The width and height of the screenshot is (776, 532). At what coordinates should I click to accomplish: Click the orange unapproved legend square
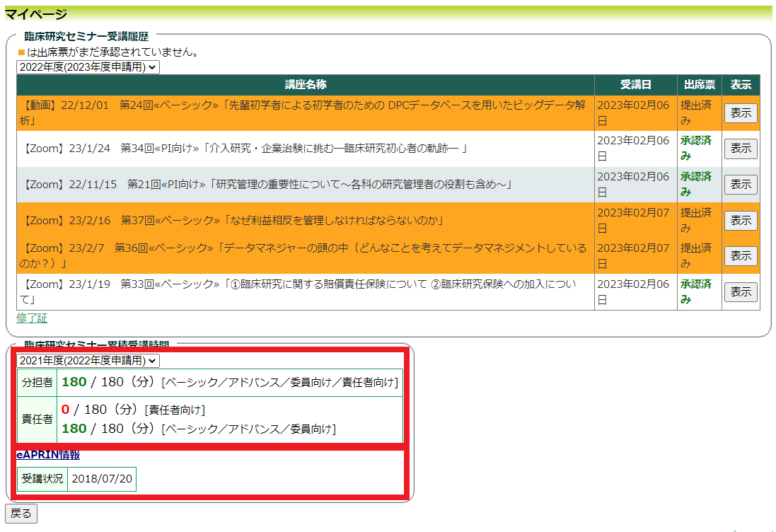(21, 52)
